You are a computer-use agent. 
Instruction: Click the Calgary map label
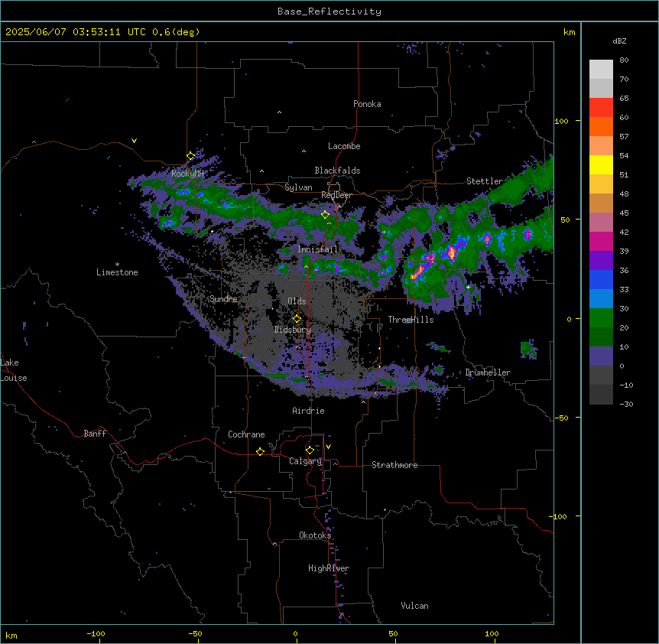305,461
